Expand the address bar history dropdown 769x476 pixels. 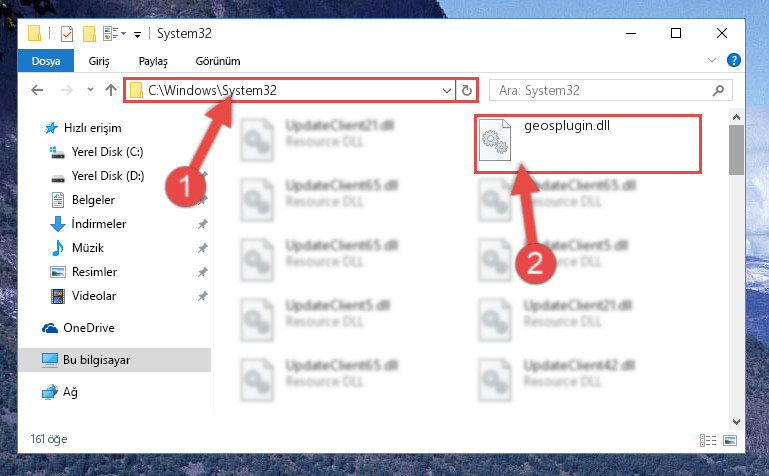tap(446, 91)
